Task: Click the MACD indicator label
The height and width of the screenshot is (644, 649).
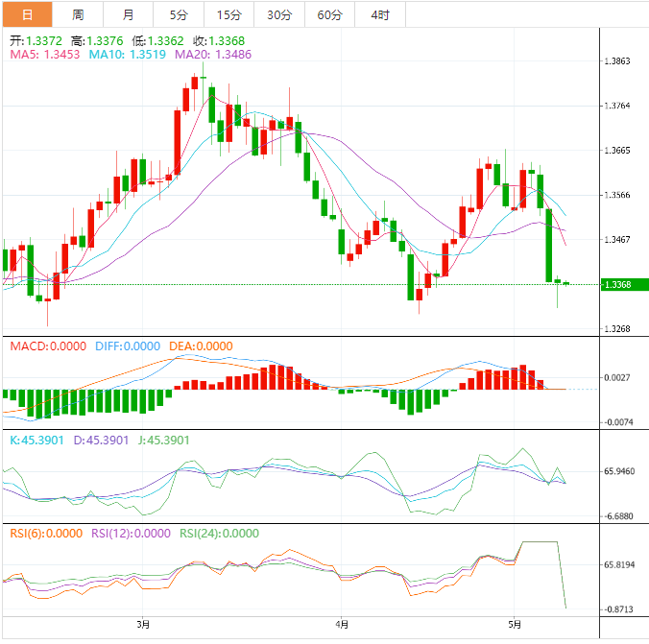Action: coord(47,346)
